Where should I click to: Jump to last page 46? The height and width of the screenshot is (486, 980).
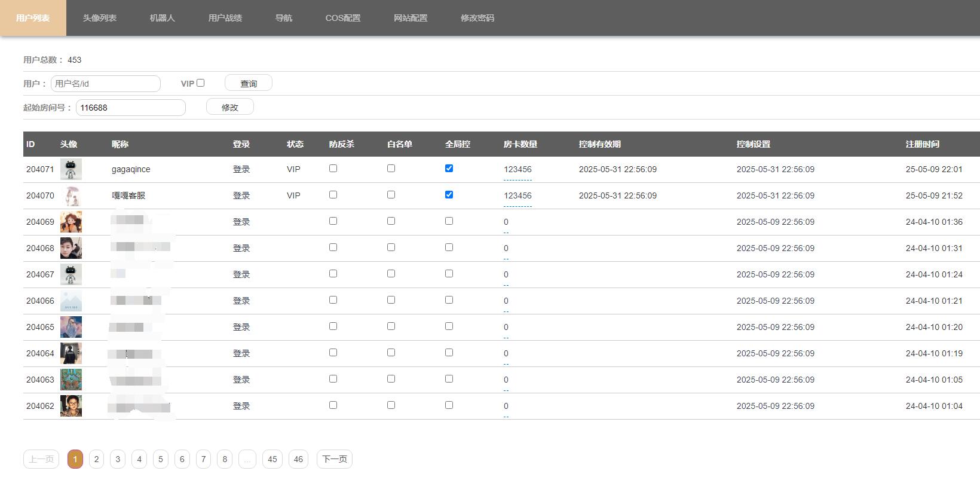click(298, 459)
